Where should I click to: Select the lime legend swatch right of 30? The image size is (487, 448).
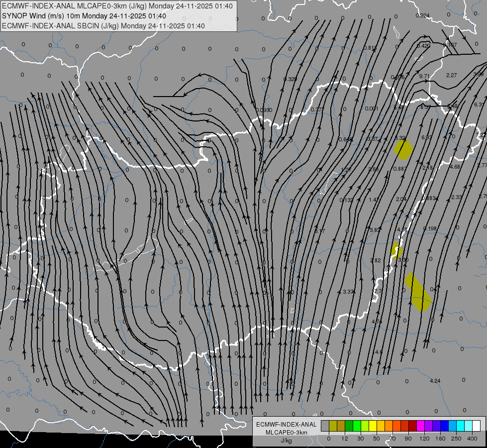(365, 426)
